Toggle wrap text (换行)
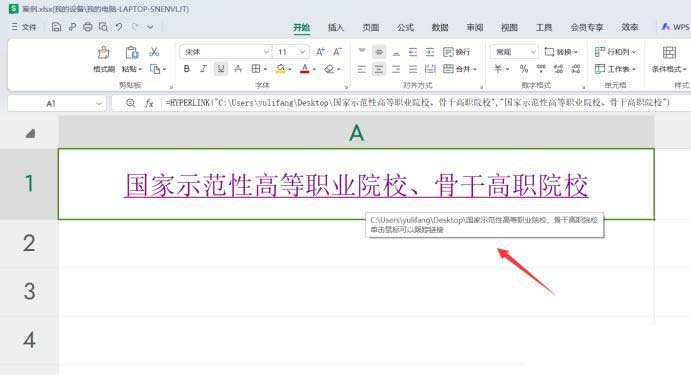691x375 pixels. click(x=457, y=52)
